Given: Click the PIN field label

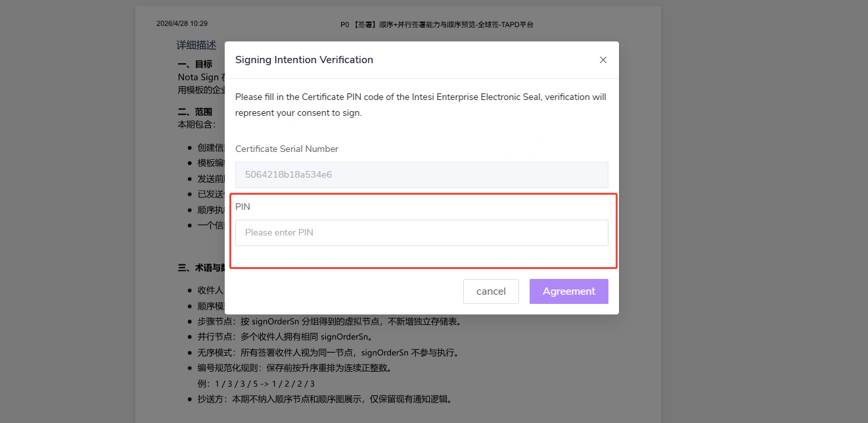Looking at the screenshot, I should coord(242,207).
